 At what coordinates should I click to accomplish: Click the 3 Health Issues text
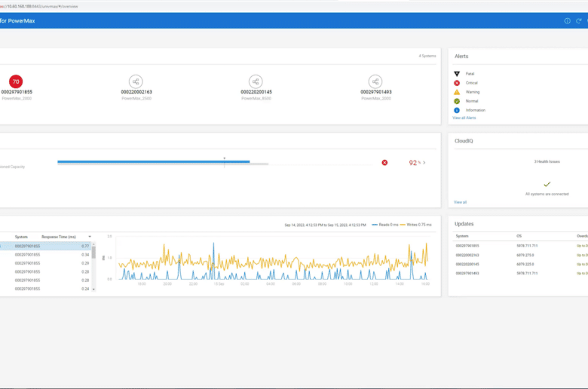click(x=547, y=161)
